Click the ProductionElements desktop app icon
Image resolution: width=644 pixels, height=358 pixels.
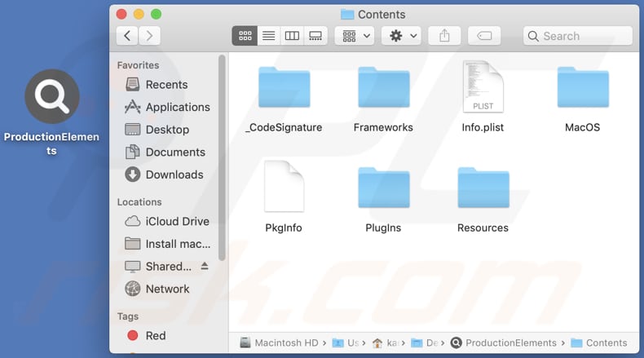click(52, 97)
